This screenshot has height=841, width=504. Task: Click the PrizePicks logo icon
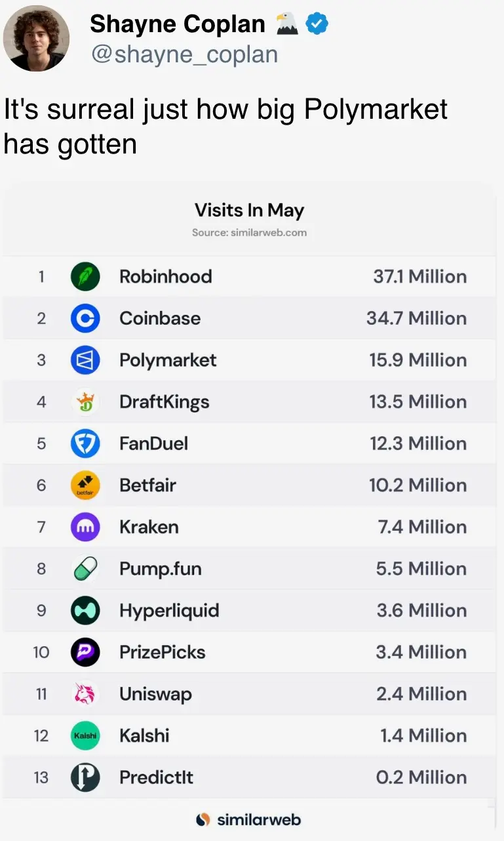[x=85, y=652]
